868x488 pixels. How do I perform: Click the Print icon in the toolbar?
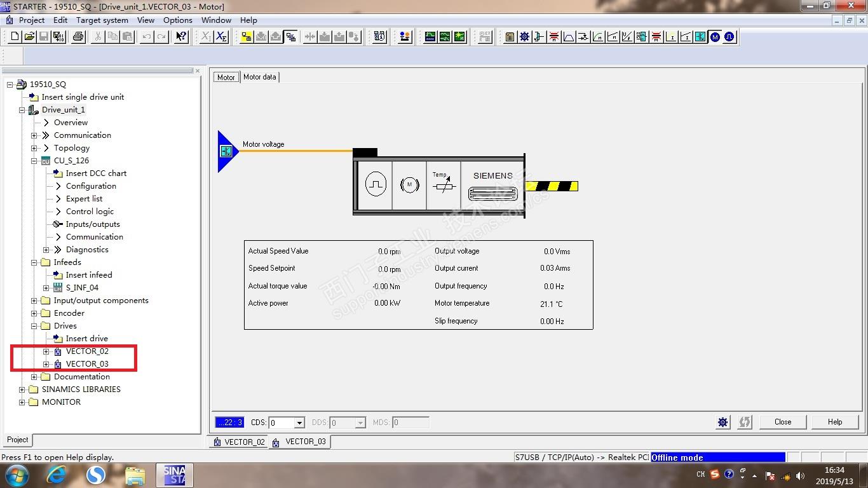pos(78,37)
